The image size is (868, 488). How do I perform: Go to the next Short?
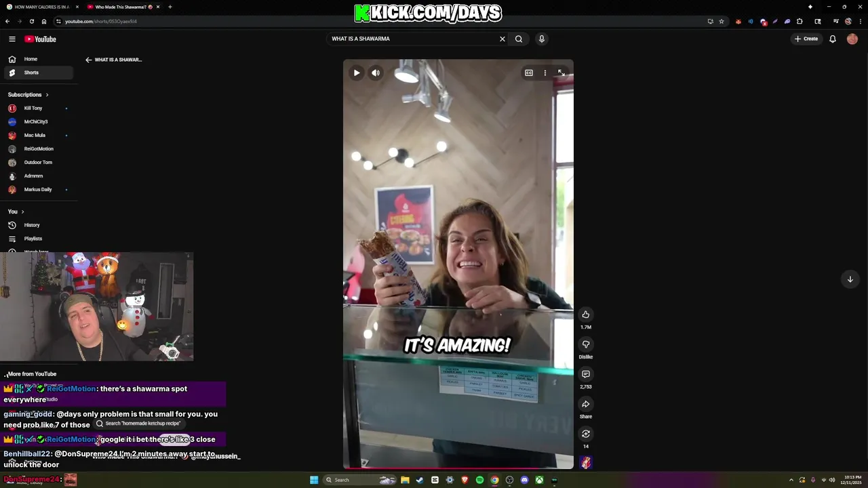click(850, 279)
